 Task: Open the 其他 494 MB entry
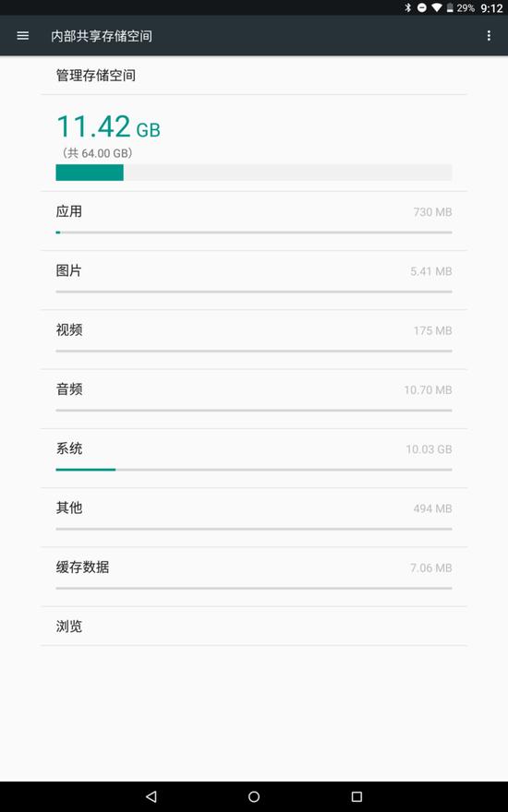tap(254, 518)
